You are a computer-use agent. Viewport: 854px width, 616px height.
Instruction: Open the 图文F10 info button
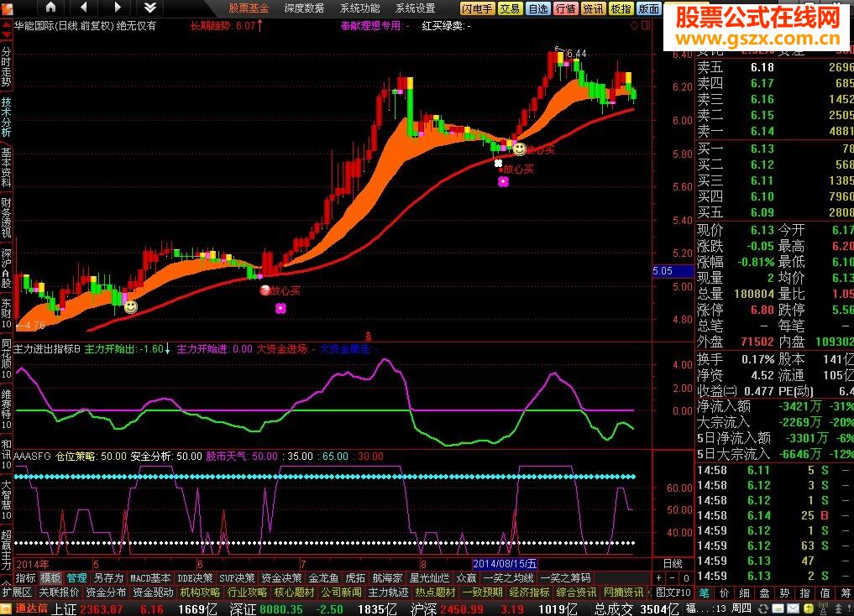pos(673,593)
